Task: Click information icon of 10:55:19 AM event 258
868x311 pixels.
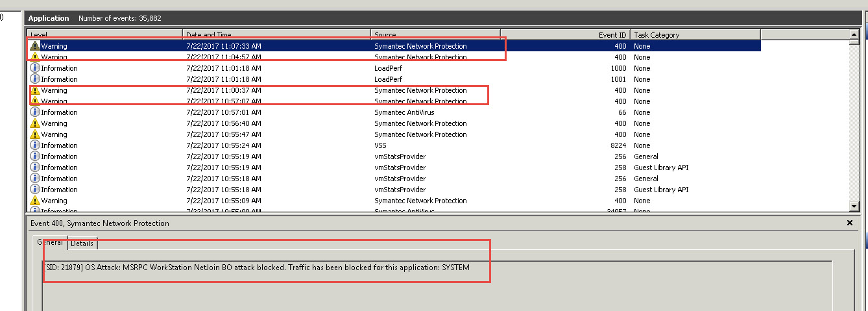Action: (x=35, y=168)
